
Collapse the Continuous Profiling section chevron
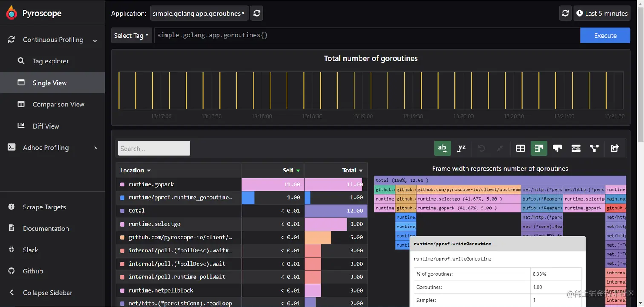click(95, 40)
